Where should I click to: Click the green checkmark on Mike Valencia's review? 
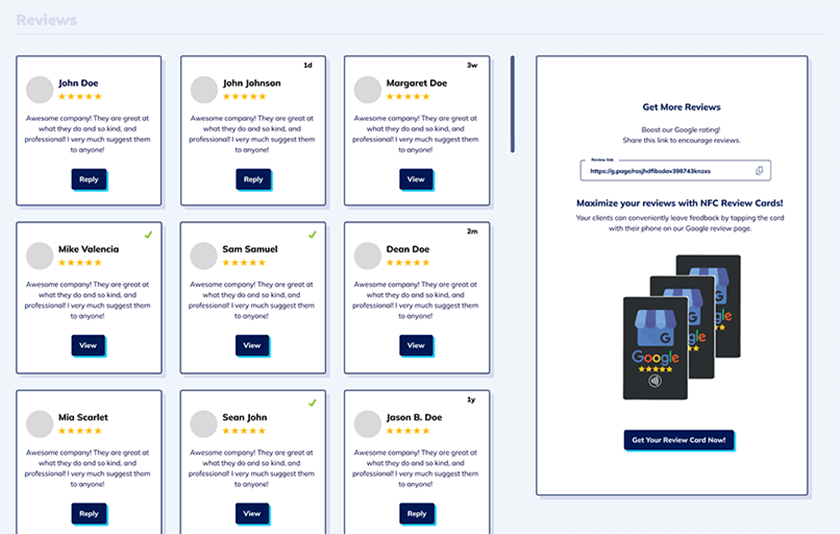coord(148,235)
